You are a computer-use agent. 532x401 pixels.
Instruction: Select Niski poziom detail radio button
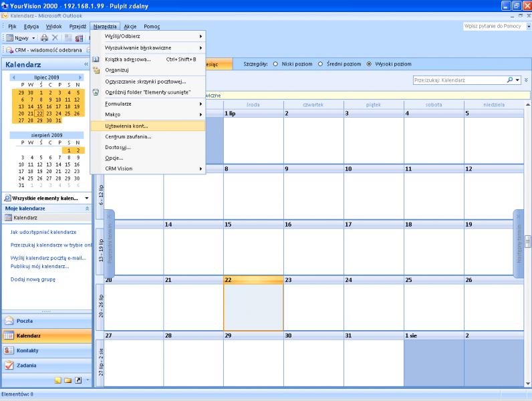click(x=275, y=64)
